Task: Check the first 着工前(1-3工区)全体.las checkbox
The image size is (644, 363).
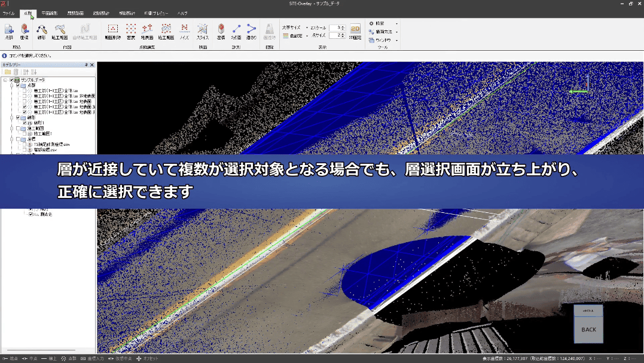Action: 25,91
